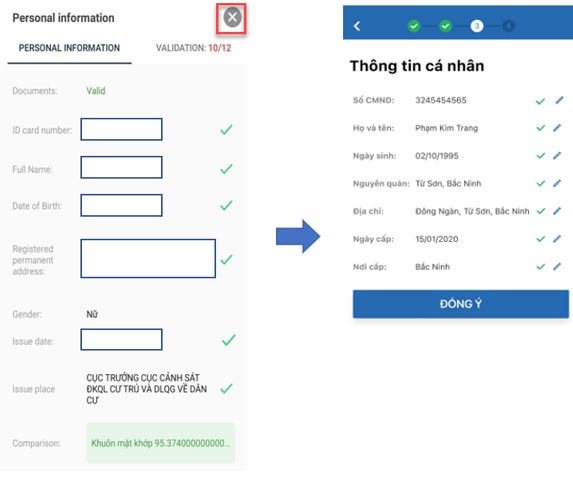Open the PERSONAL INFORMATION tab
Viewport: 573px width, 486px height.
coord(69,48)
